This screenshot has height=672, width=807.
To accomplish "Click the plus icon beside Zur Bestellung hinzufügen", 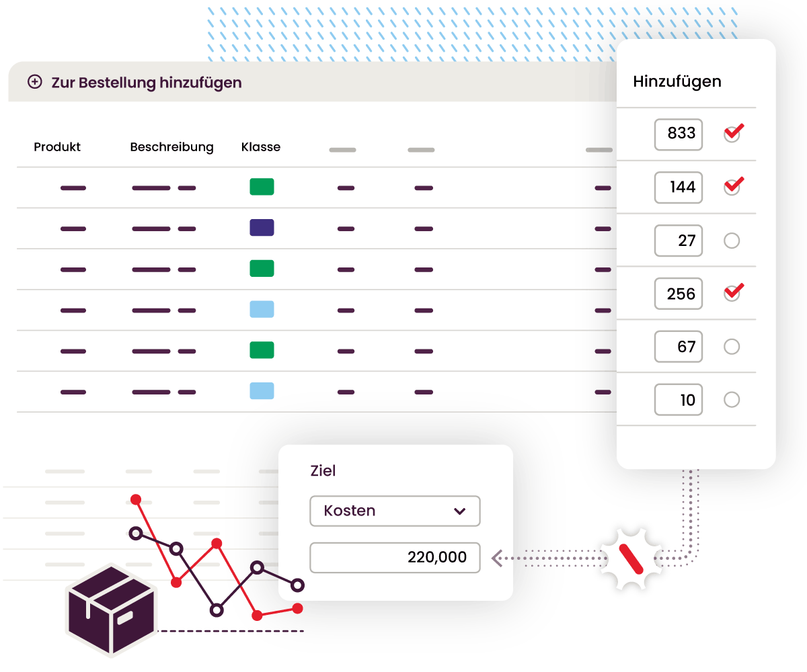I will (x=34, y=82).
